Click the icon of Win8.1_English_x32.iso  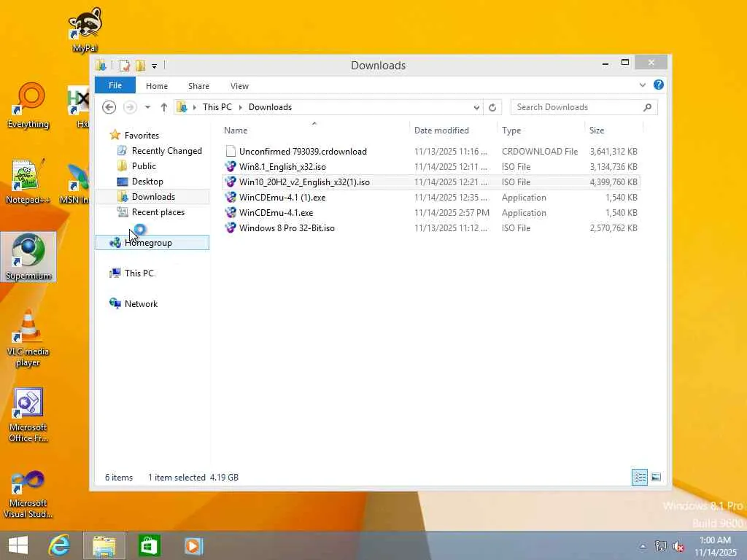(x=231, y=167)
